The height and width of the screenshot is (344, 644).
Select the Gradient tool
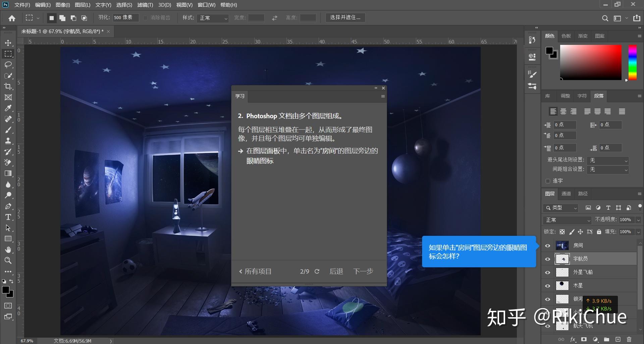pyautogui.click(x=8, y=174)
